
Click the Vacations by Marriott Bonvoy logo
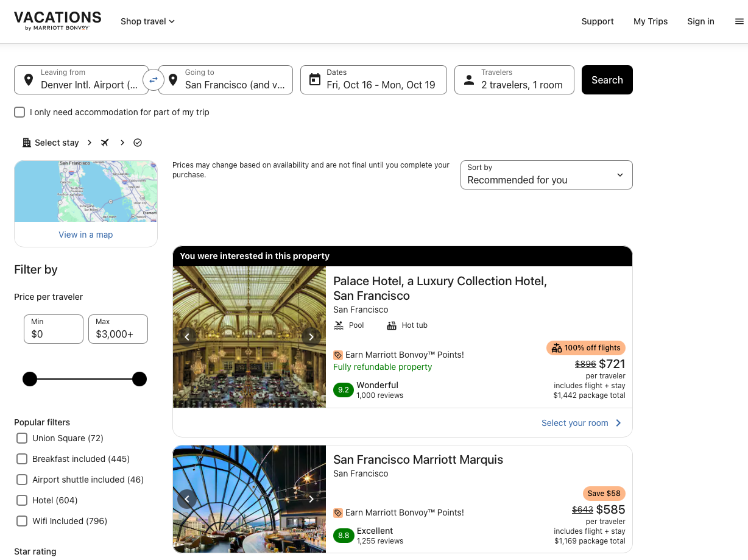[x=58, y=21]
